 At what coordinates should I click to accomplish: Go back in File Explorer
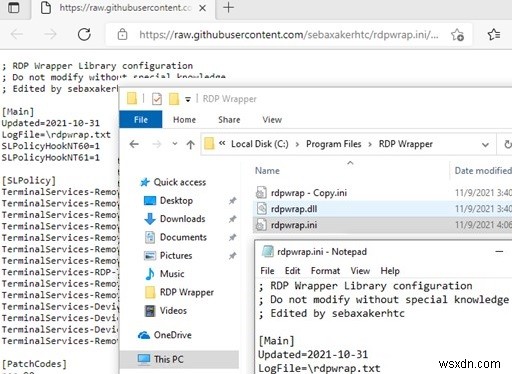tap(134, 144)
